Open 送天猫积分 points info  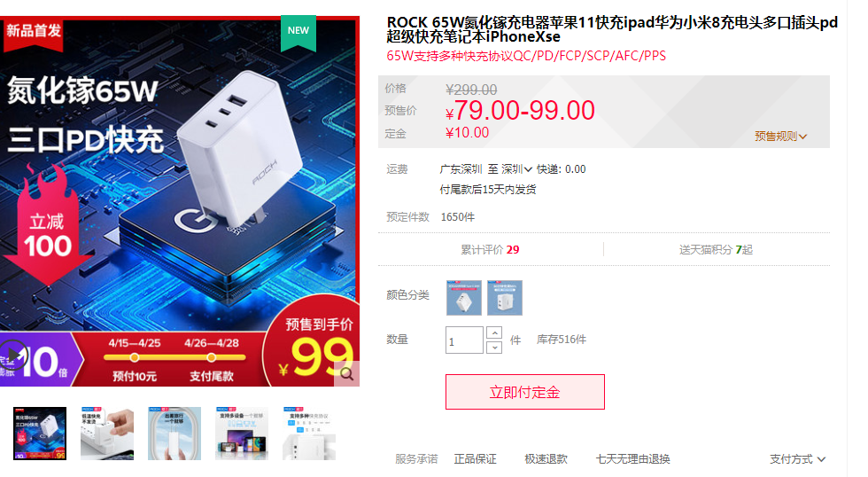click(x=716, y=250)
